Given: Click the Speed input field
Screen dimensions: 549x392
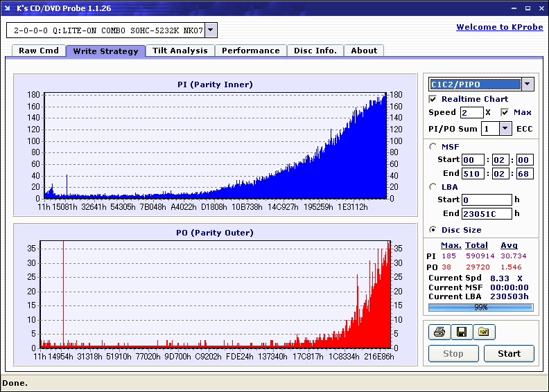Looking at the screenshot, I should (471, 113).
